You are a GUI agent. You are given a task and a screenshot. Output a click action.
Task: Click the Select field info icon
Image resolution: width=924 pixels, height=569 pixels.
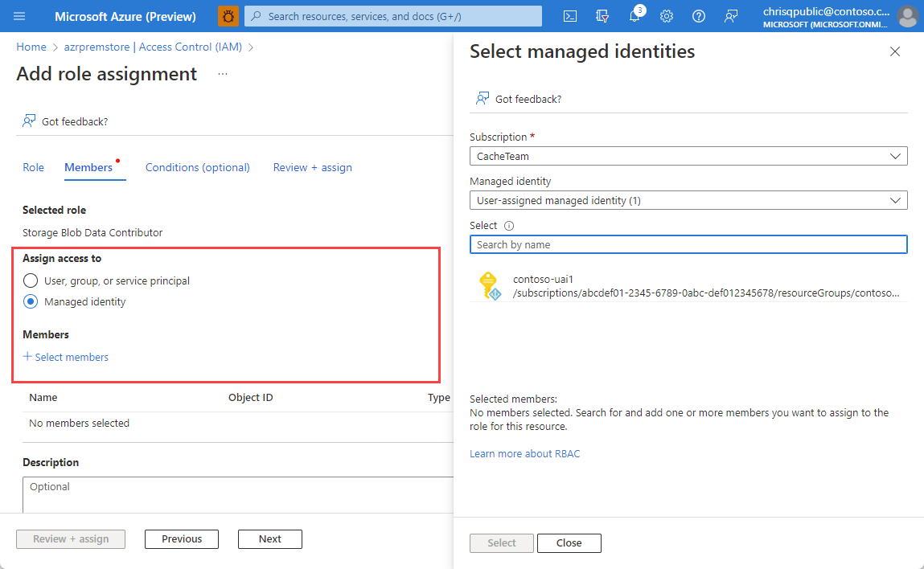[x=509, y=226]
